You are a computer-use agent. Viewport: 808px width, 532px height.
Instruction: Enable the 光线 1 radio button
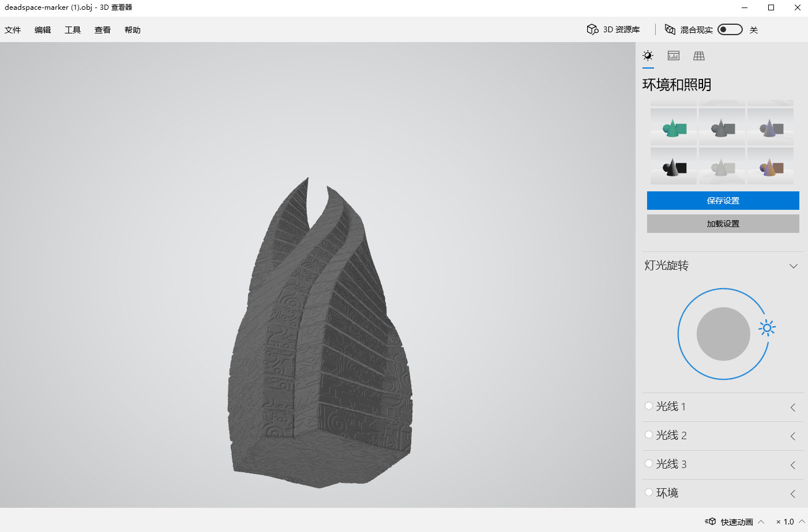pos(649,406)
